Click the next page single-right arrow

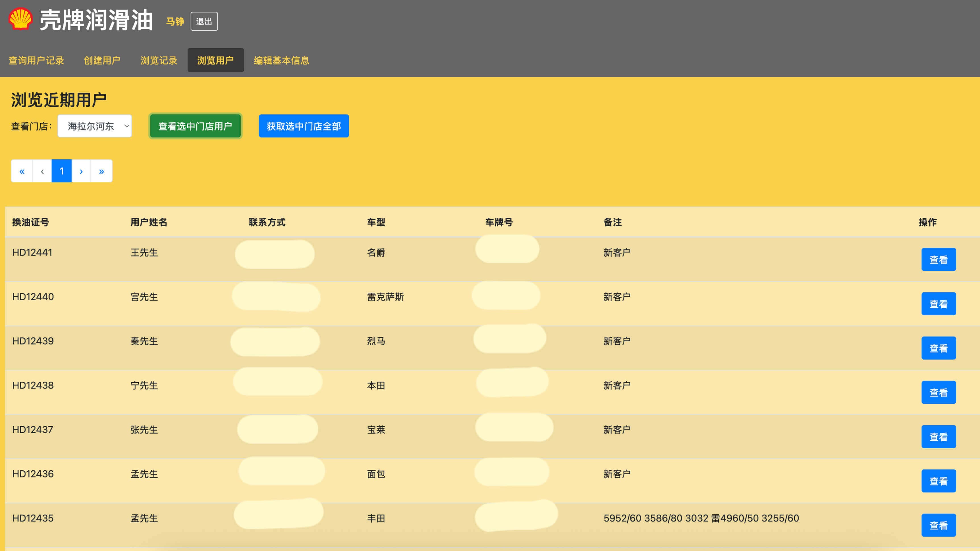pyautogui.click(x=81, y=171)
